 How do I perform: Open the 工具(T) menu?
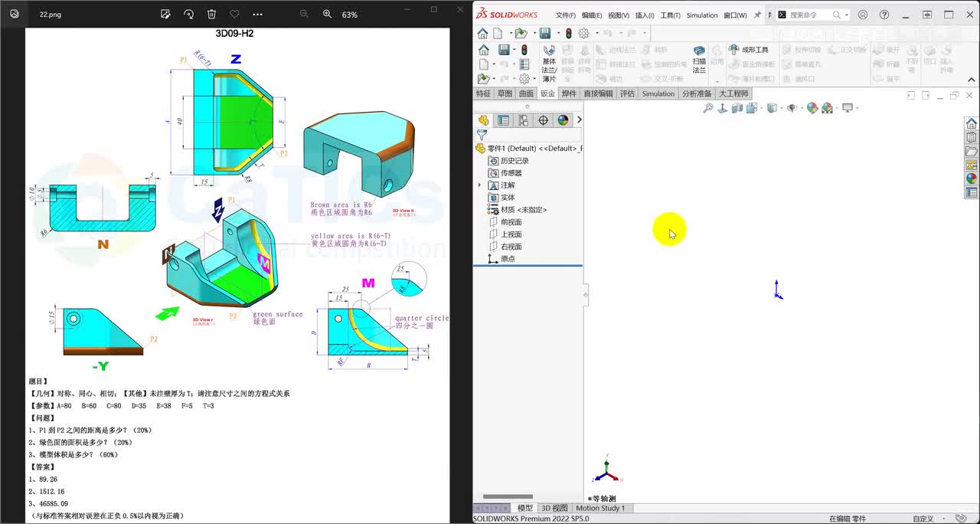click(x=670, y=15)
